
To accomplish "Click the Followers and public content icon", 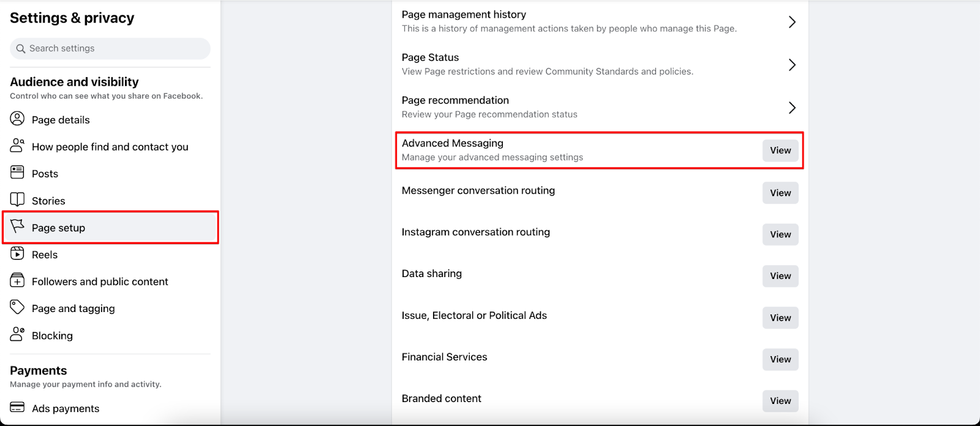I will pyautogui.click(x=17, y=280).
